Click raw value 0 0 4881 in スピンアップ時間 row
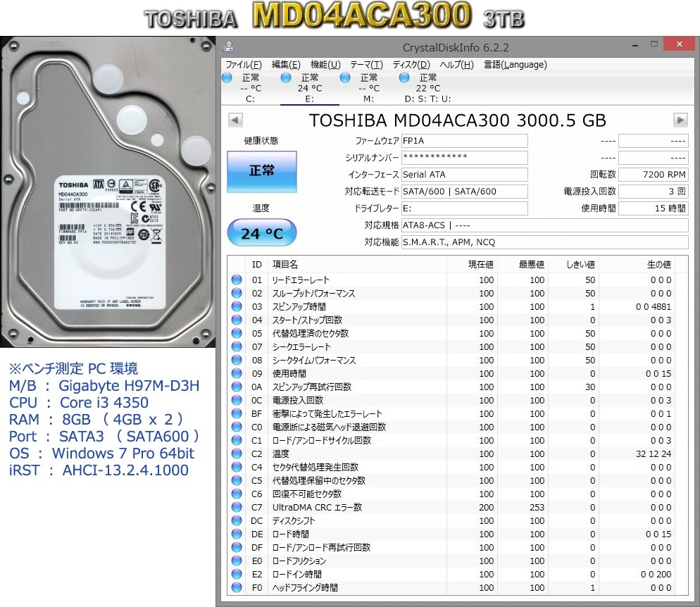 [x=654, y=306]
